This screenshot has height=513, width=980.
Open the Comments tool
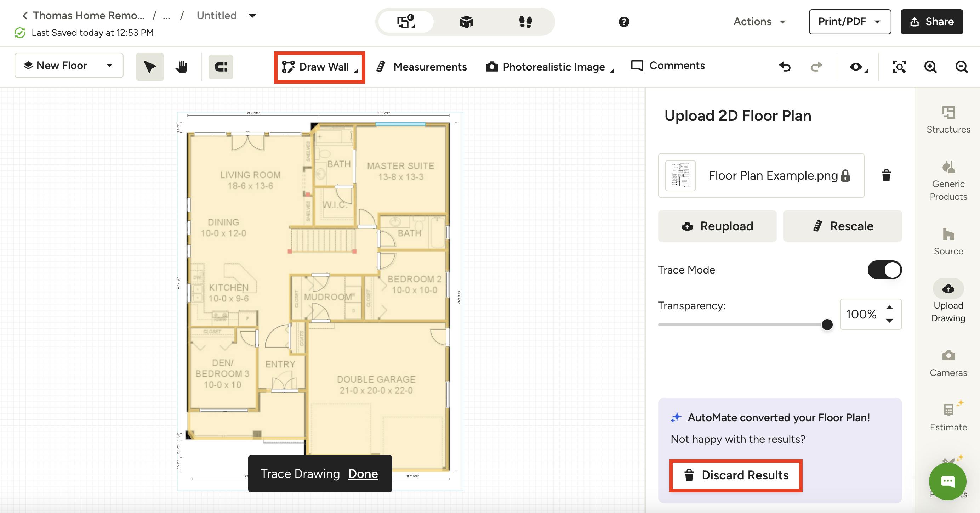[667, 66]
